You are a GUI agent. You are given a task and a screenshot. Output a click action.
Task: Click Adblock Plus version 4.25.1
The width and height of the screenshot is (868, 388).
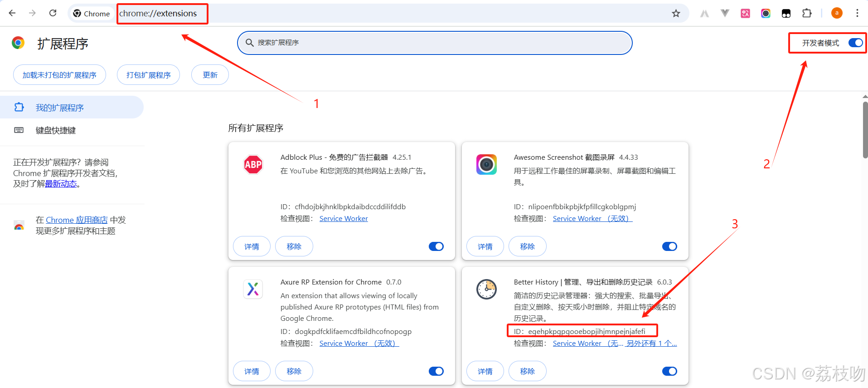point(402,157)
